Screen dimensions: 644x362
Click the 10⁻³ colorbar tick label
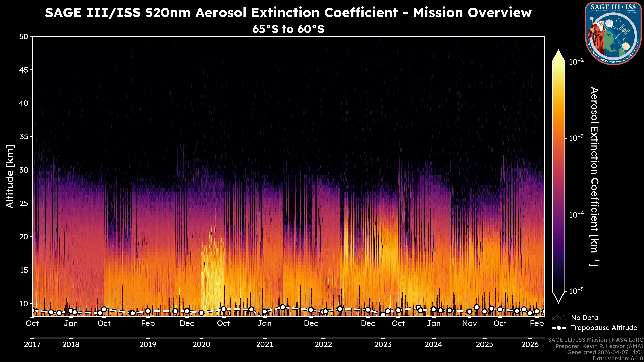tap(577, 138)
